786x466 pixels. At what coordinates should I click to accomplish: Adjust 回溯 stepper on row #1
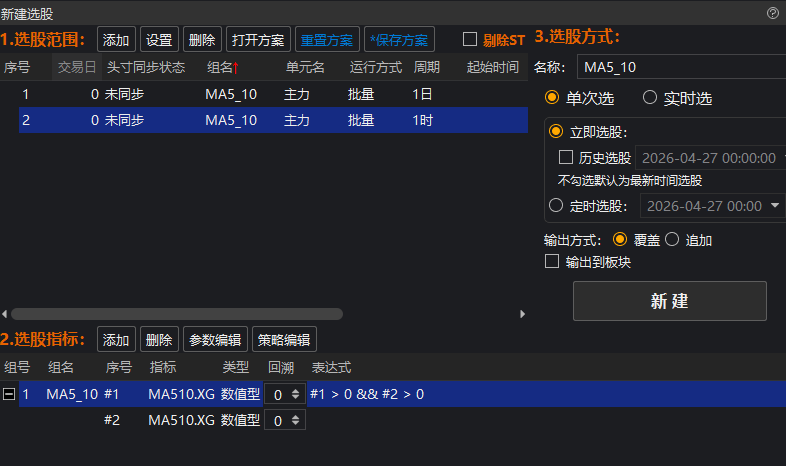(294, 394)
